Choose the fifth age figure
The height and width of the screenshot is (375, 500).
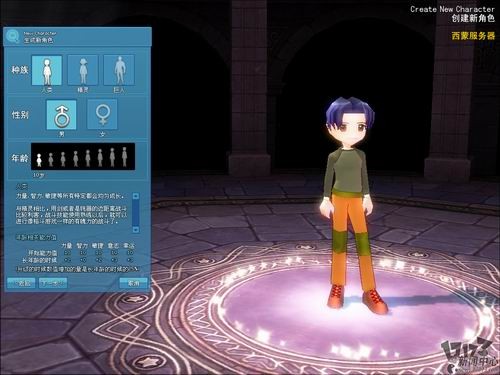[88, 158]
